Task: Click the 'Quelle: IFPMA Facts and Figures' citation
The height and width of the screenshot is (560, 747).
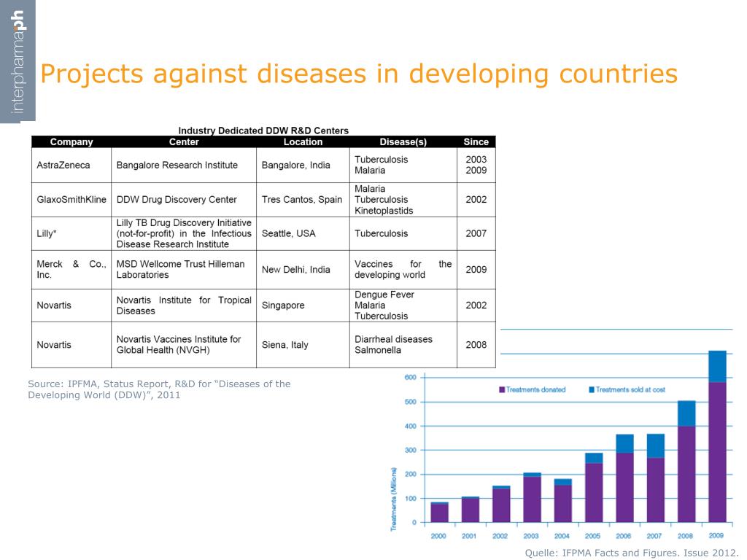Action: 631,553
